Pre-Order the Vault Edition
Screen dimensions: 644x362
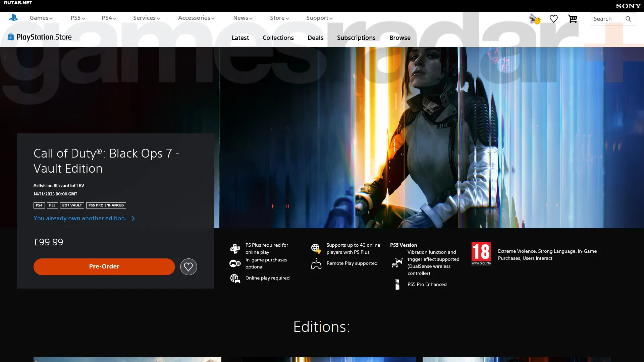[104, 267]
